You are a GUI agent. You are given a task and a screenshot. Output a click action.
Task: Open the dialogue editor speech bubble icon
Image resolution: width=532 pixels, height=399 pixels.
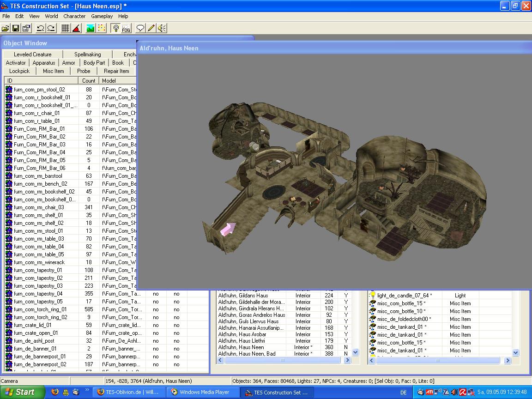tap(140, 28)
